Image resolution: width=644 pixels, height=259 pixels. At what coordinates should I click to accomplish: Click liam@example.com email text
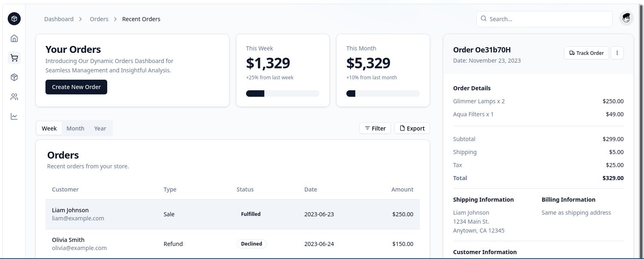(78, 218)
